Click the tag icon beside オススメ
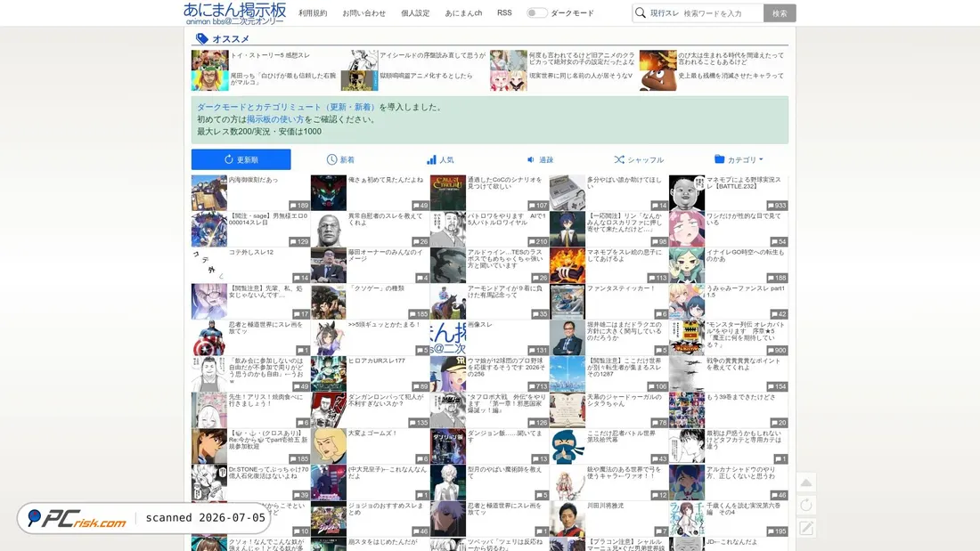Image resolution: width=980 pixels, height=551 pixels. click(202, 39)
